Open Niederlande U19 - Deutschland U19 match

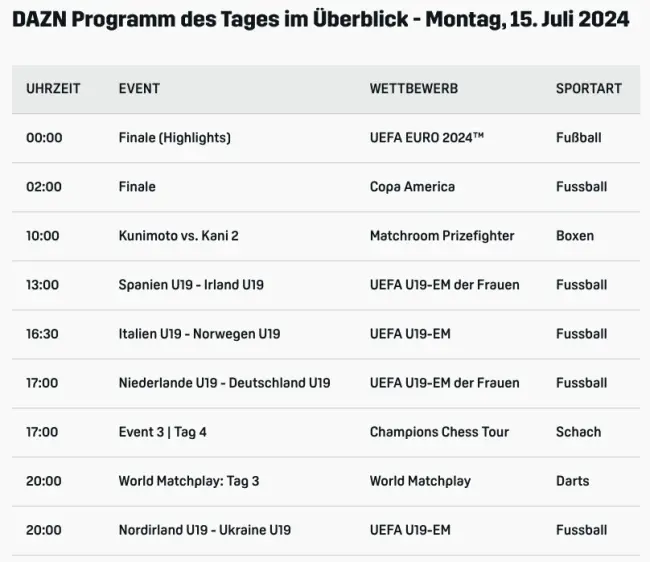(224, 383)
